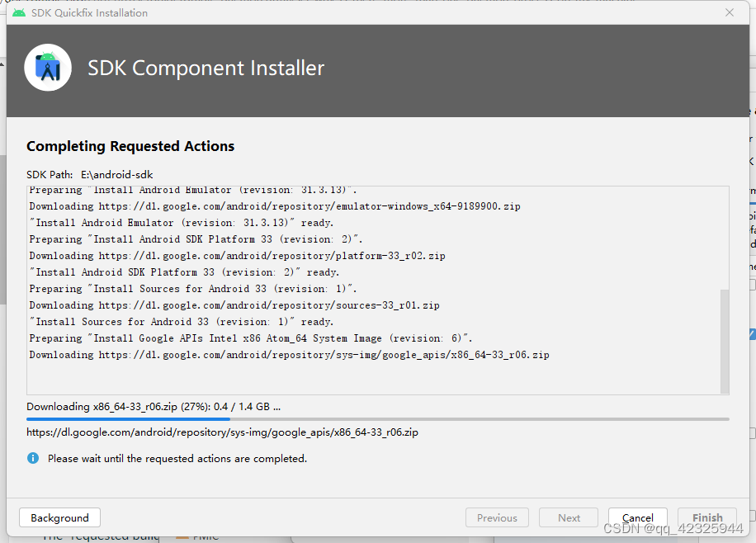Image resolution: width=756 pixels, height=543 pixels.
Task: Click log line Preparing Google APIs Intel x86 Atom_64
Action: coord(251,338)
